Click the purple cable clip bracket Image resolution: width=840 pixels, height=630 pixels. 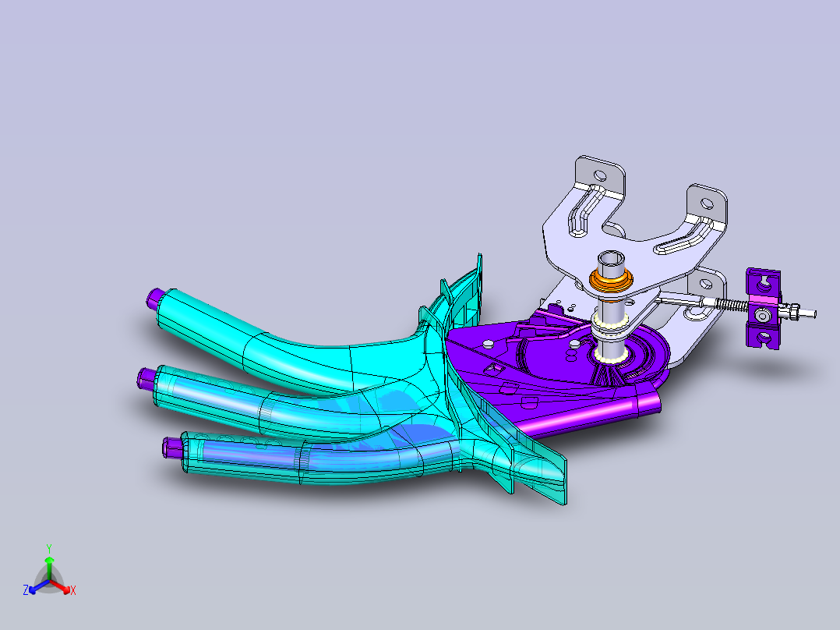(x=764, y=309)
